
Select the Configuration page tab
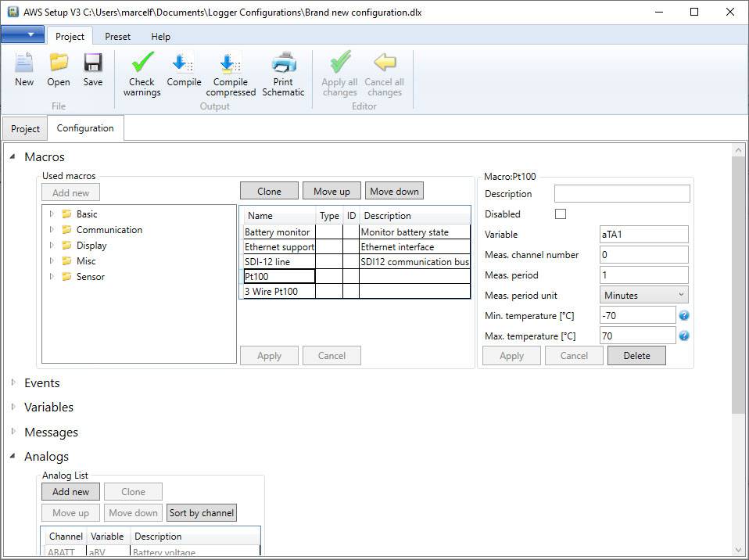coord(85,128)
